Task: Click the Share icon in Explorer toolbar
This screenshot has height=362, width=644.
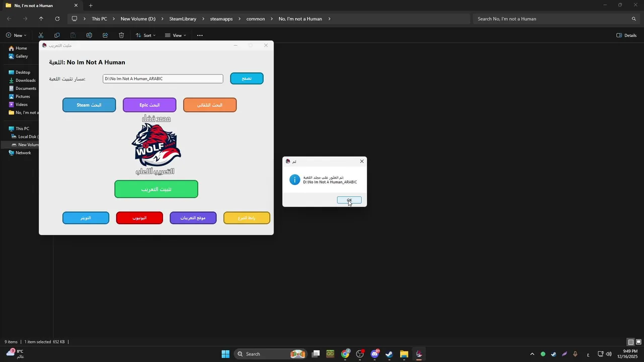Action: [105, 35]
